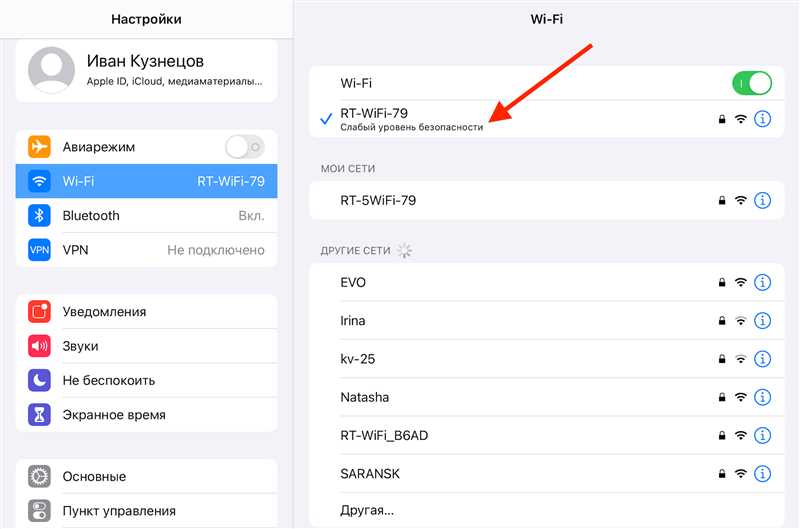Click the signal icon for SARANSK
Viewport: 800px width, 529px height.
741,474
